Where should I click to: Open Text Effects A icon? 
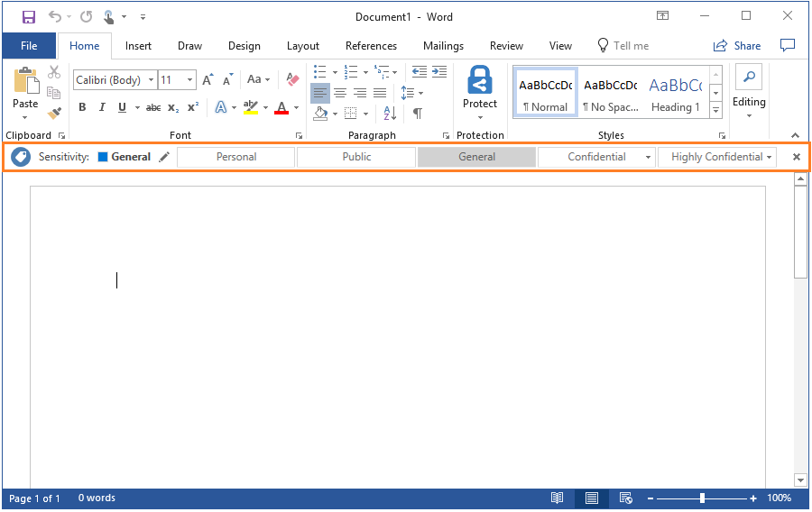click(x=221, y=107)
